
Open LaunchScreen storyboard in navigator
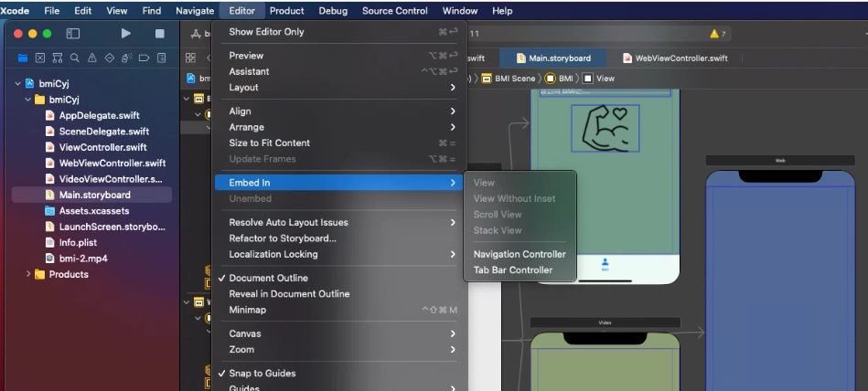(112, 227)
